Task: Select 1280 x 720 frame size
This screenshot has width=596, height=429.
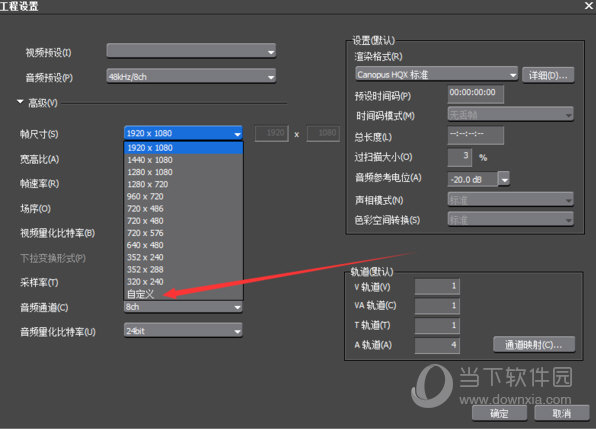Action: point(183,184)
